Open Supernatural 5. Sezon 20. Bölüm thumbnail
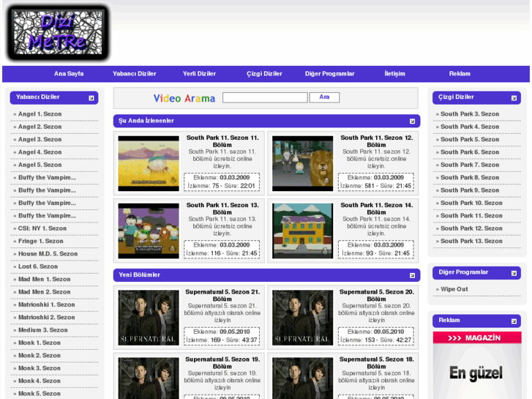 pyautogui.click(x=303, y=318)
